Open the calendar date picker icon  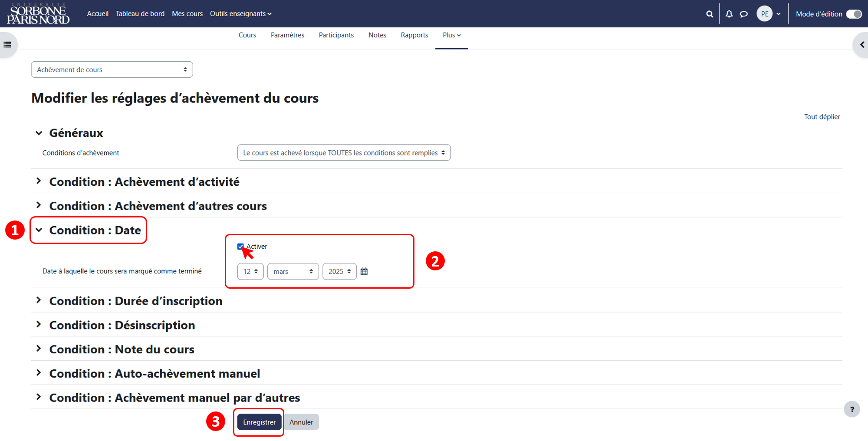tap(364, 271)
